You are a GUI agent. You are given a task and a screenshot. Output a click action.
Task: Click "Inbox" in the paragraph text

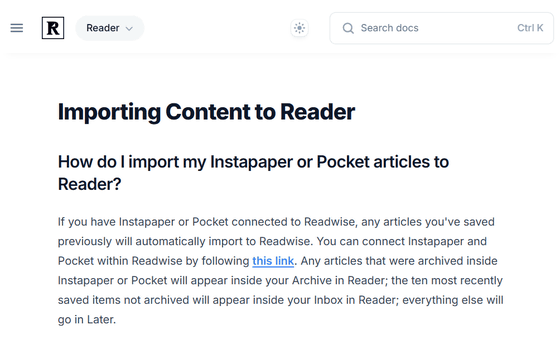point(328,300)
